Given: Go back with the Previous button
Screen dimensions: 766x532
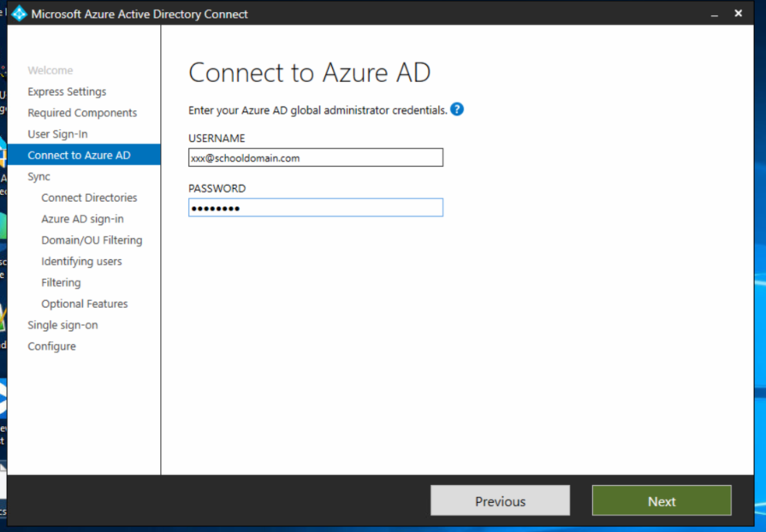Looking at the screenshot, I should (500, 500).
